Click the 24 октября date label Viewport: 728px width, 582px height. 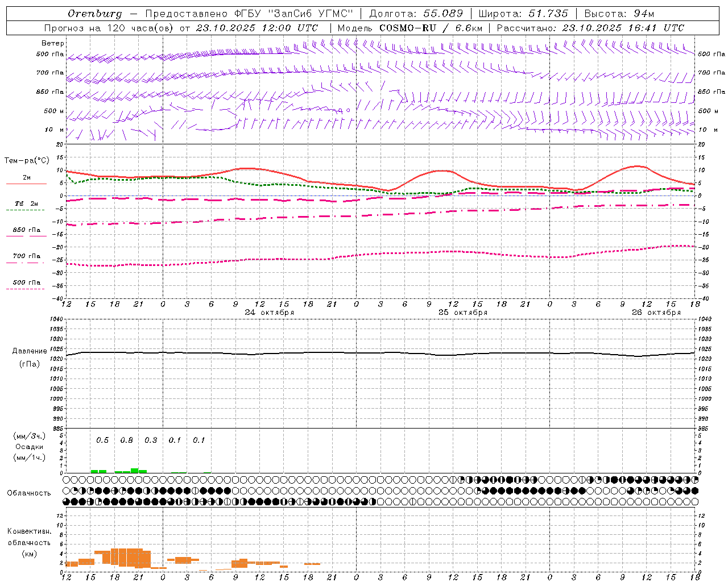270,313
